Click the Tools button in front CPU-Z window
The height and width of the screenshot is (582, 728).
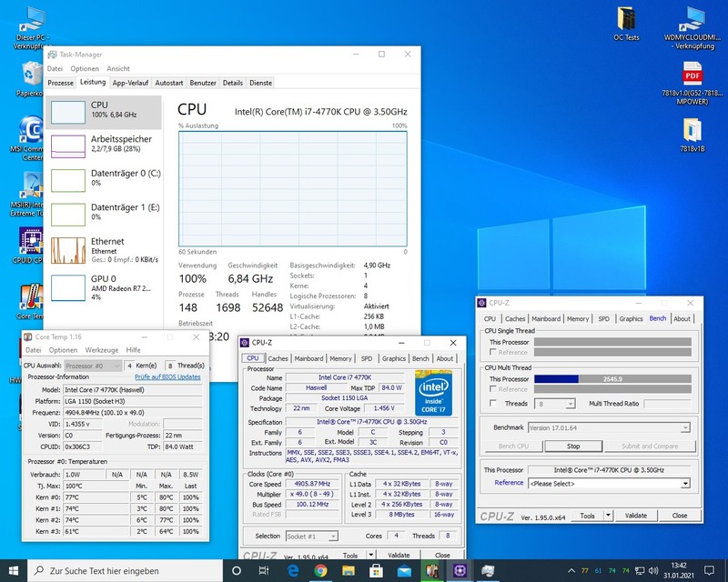click(350, 555)
